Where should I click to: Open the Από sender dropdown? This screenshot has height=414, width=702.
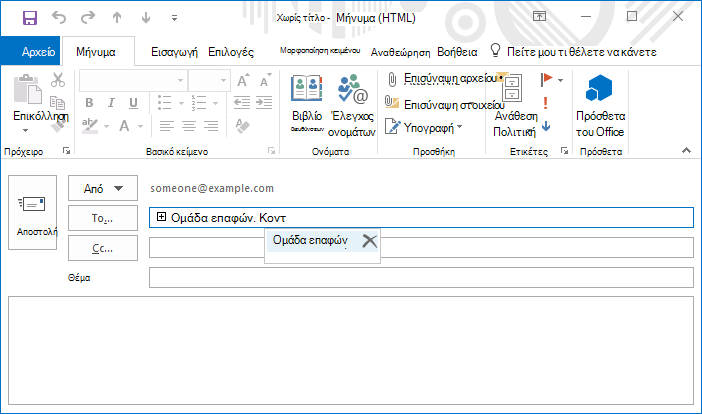[103, 188]
